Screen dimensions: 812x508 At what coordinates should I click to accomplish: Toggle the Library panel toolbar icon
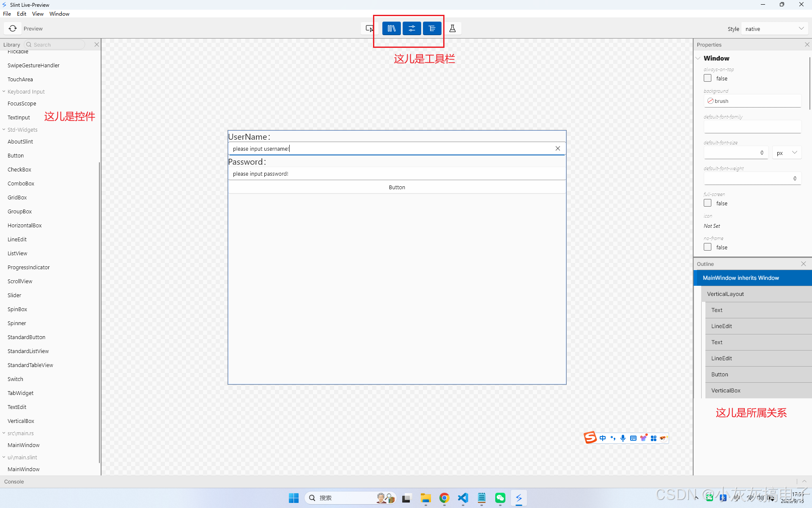pos(391,28)
